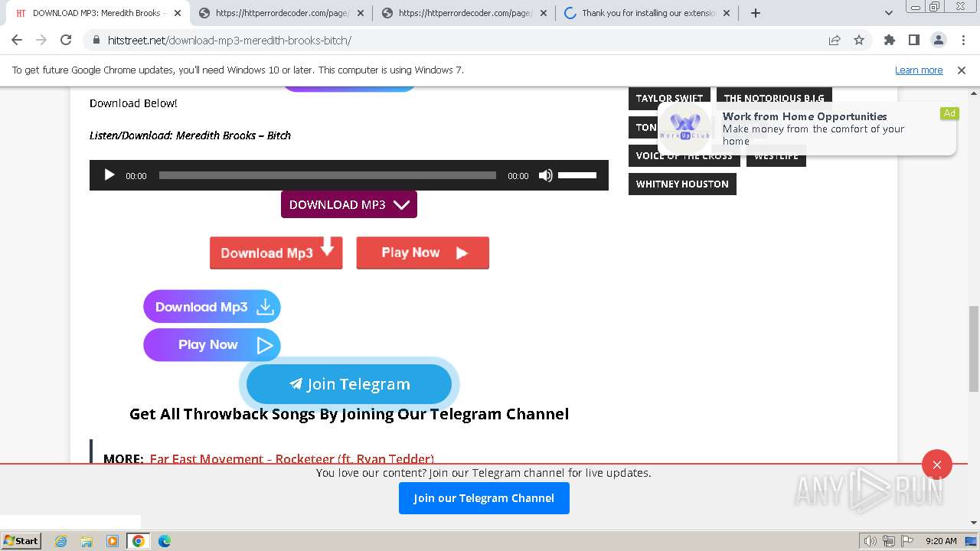Open the tab search chevron
The image size is (980, 551).
tap(889, 13)
